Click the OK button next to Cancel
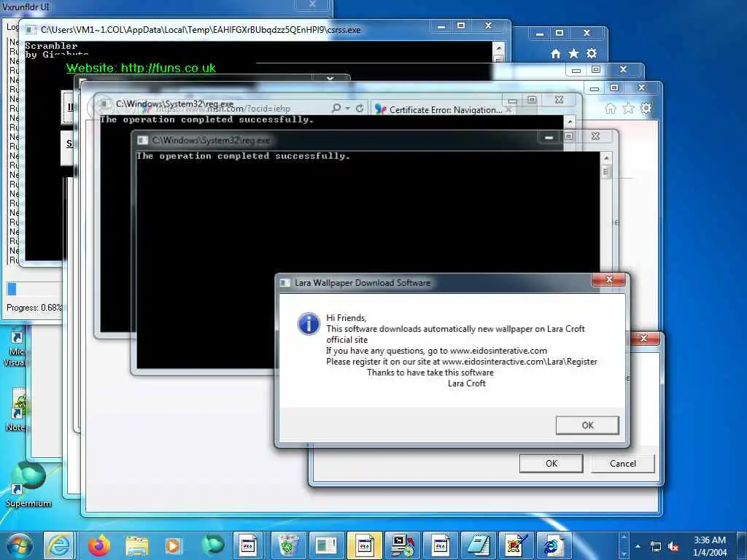This screenshot has width=747, height=560. [551, 463]
